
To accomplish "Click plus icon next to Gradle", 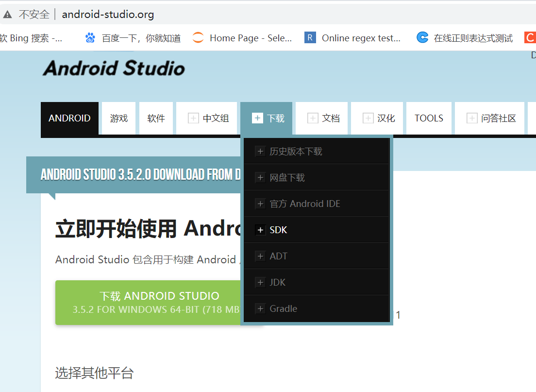I will pos(261,309).
